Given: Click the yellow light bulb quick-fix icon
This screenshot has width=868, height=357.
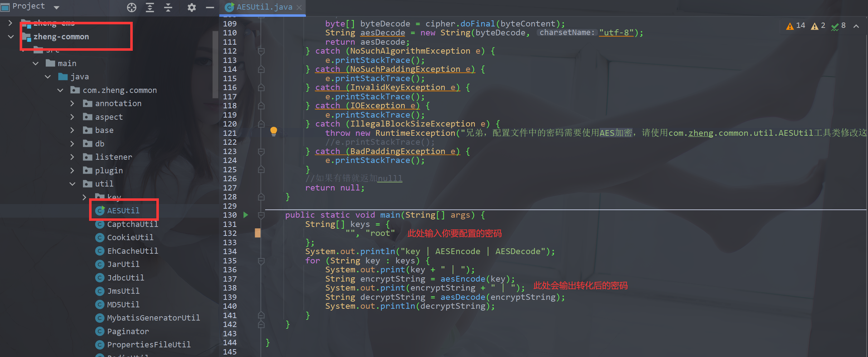Looking at the screenshot, I should pos(274,131).
